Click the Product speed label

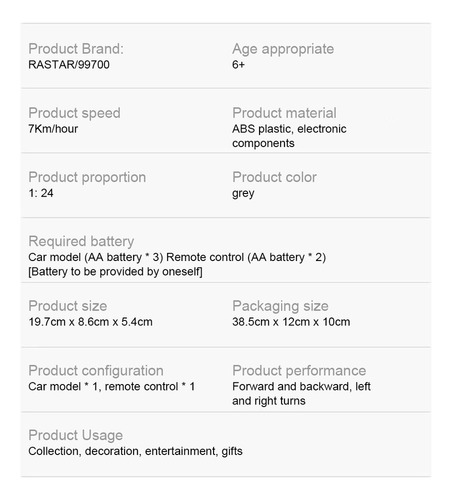pyautogui.click(x=74, y=113)
